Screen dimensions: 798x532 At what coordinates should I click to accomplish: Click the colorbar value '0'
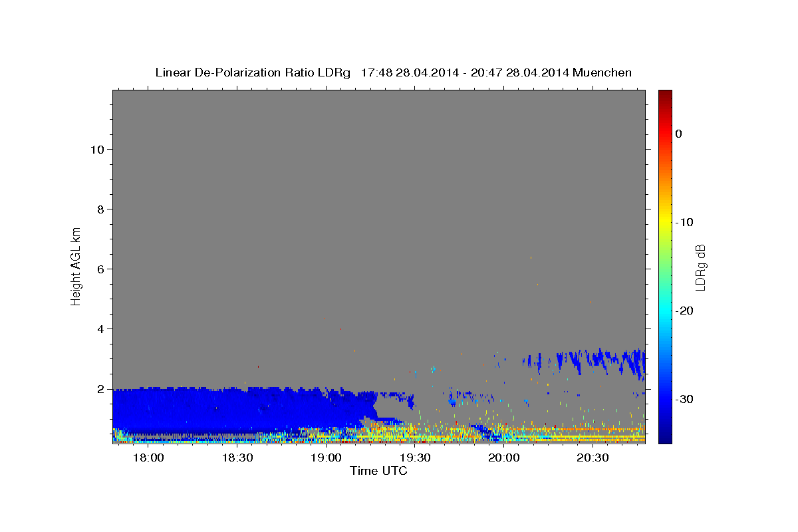[x=679, y=134]
